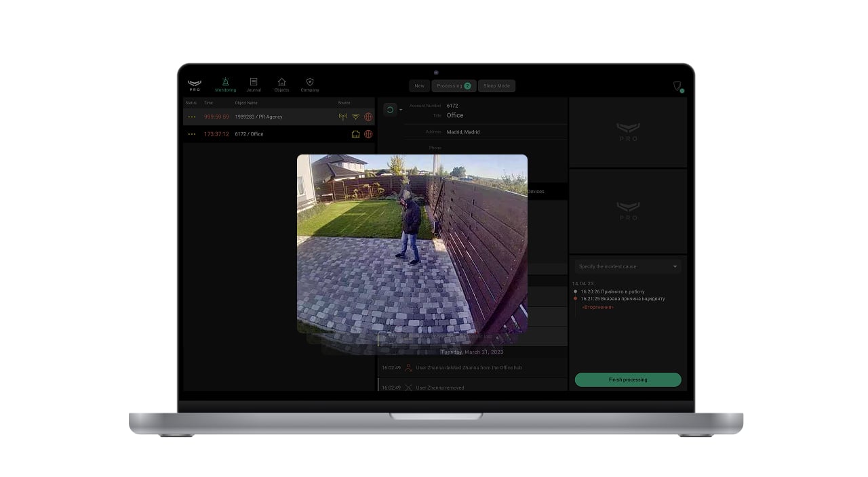
Task: Go to the Objects section
Action: click(281, 84)
